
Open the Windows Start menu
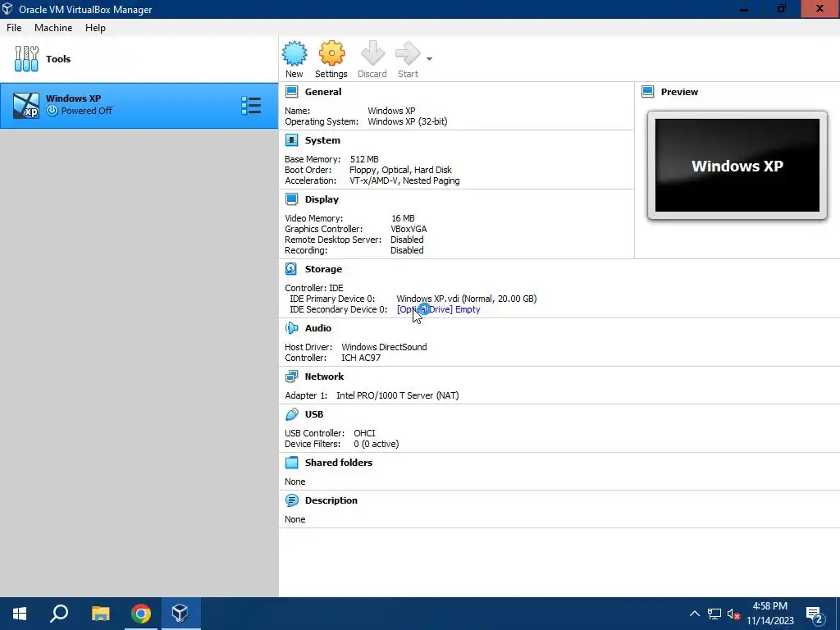coord(20,614)
